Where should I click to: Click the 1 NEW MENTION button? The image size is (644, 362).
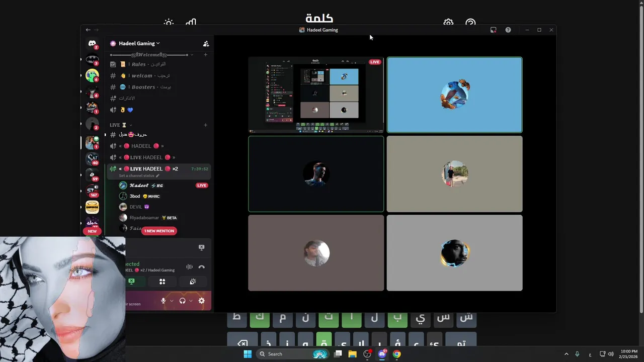click(159, 231)
